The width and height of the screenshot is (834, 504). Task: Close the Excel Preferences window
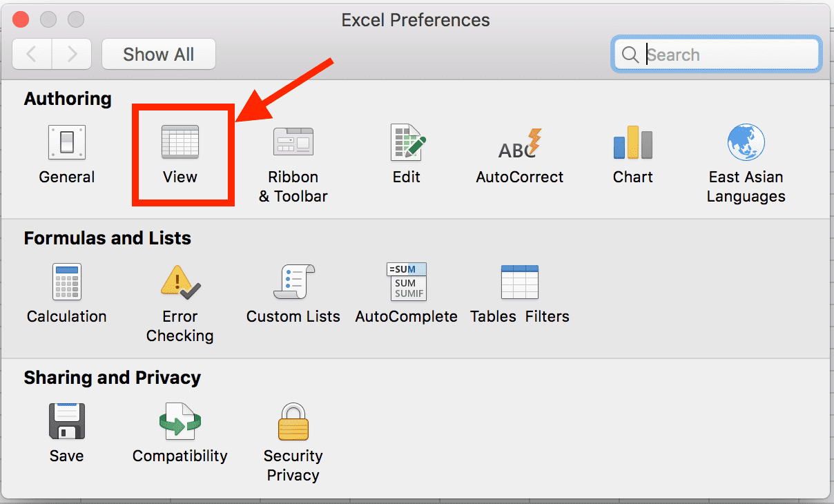click(x=21, y=19)
